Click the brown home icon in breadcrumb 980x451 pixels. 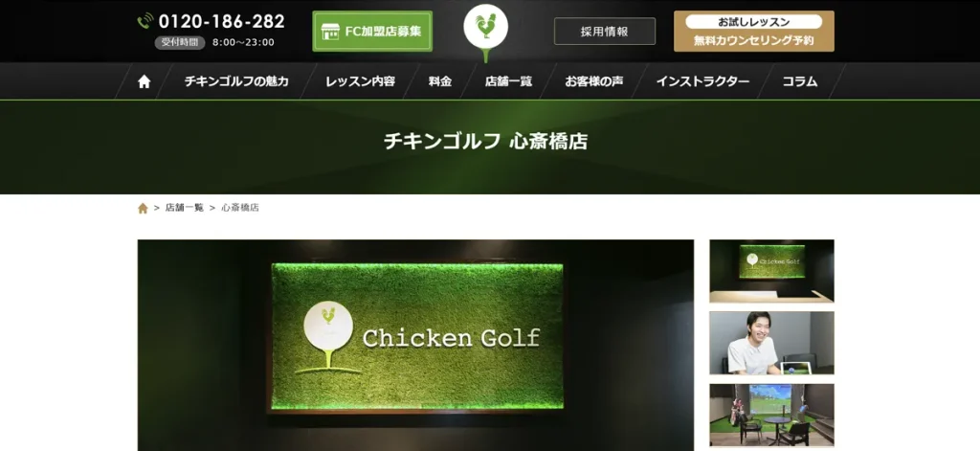coord(143,208)
